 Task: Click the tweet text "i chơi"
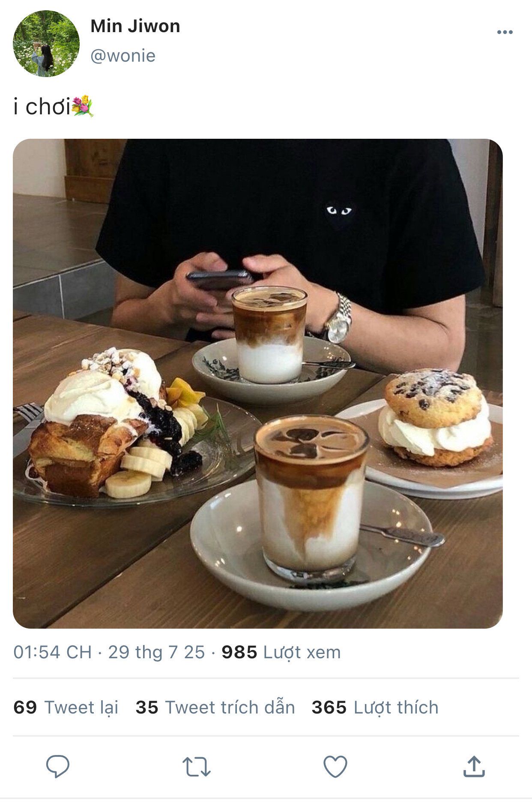42,106
